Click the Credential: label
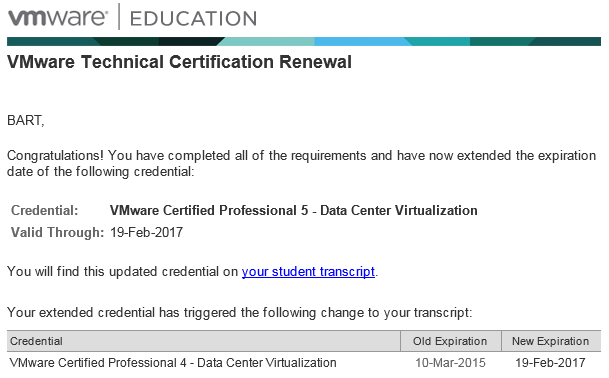609x378 pixels. coord(45,211)
